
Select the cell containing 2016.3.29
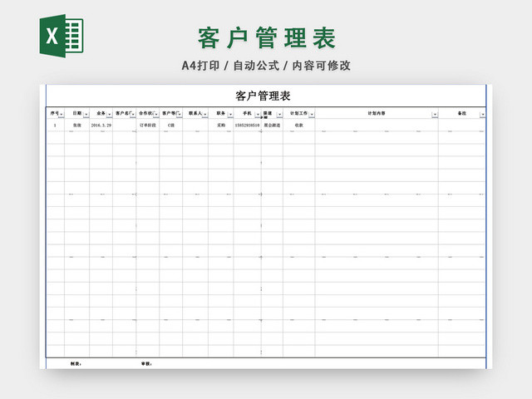tap(101, 126)
